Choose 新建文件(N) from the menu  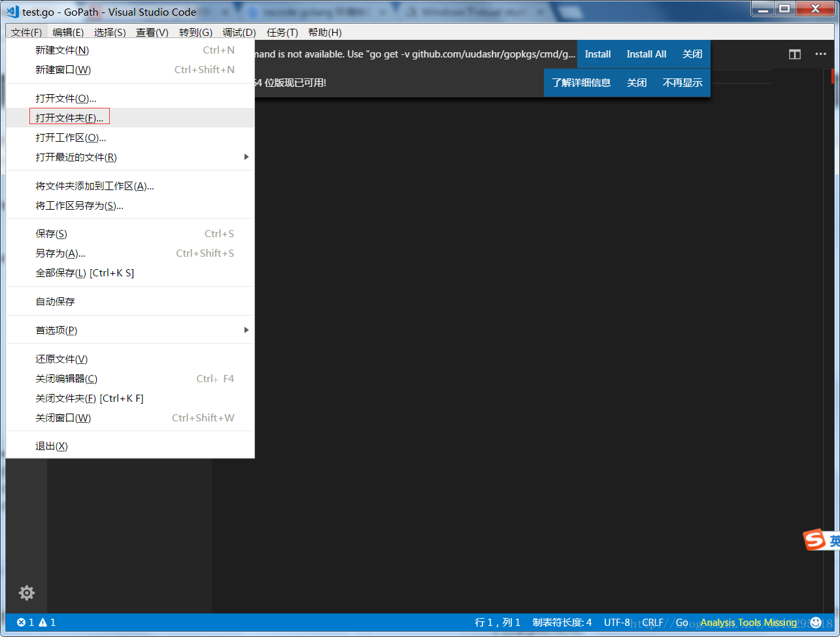click(130, 50)
